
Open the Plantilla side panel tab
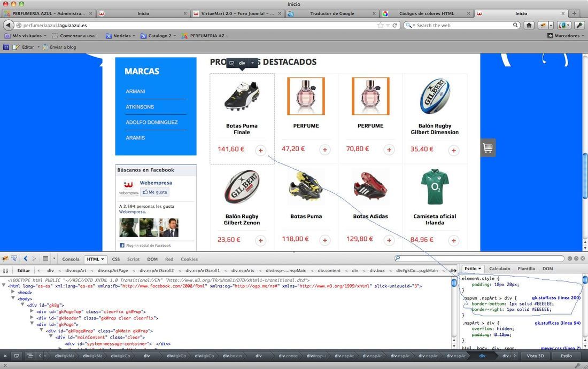526,269
